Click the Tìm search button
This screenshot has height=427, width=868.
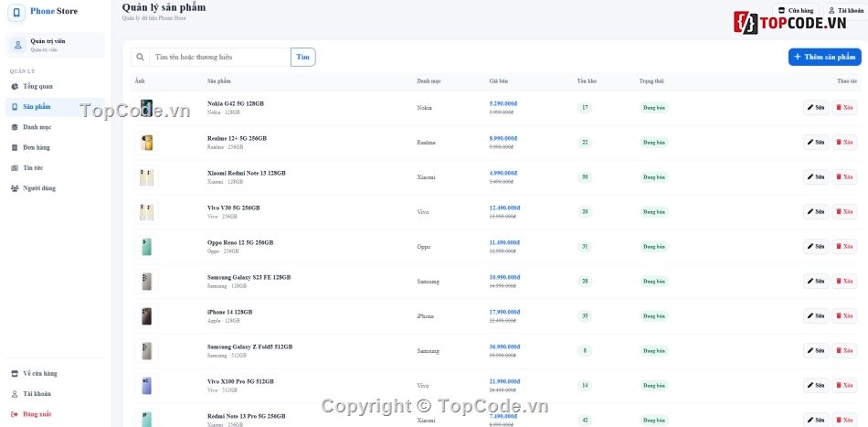coord(302,57)
